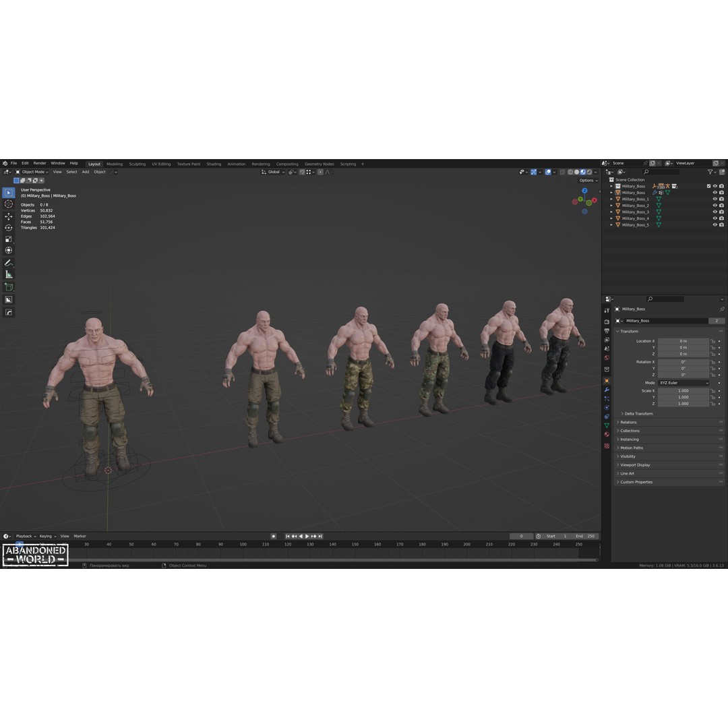This screenshot has height=728, width=728.
Task: Open the Tool properties tab
Action: pos(607,310)
